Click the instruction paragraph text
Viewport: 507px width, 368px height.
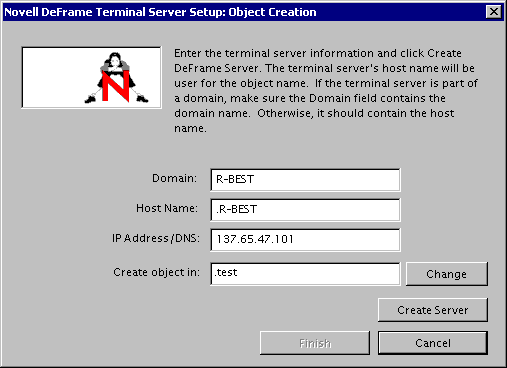pos(326,91)
